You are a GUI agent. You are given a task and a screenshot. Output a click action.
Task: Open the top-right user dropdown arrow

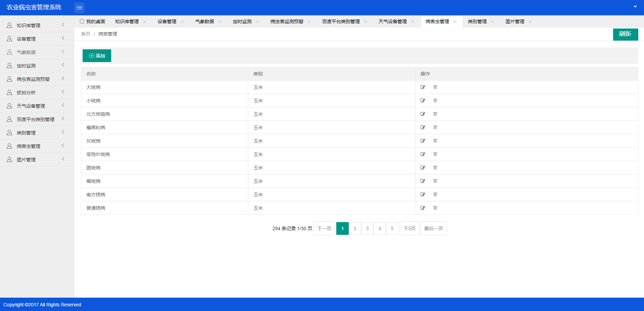click(x=635, y=7)
